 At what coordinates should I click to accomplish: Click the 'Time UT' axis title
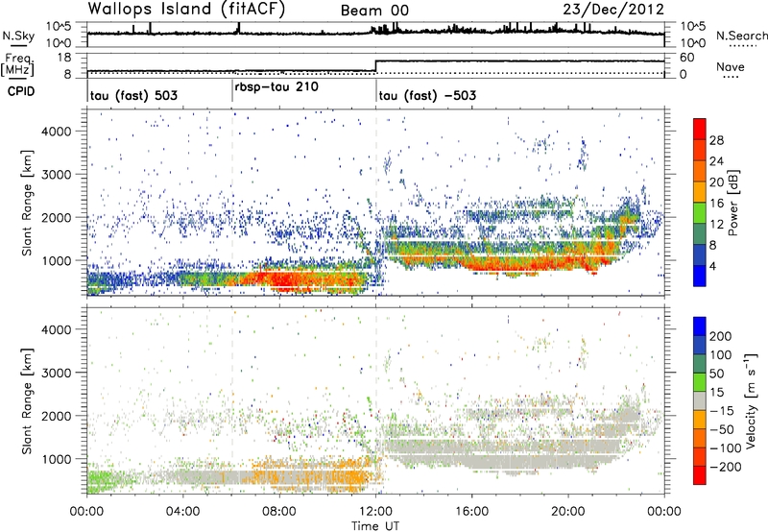point(375,526)
